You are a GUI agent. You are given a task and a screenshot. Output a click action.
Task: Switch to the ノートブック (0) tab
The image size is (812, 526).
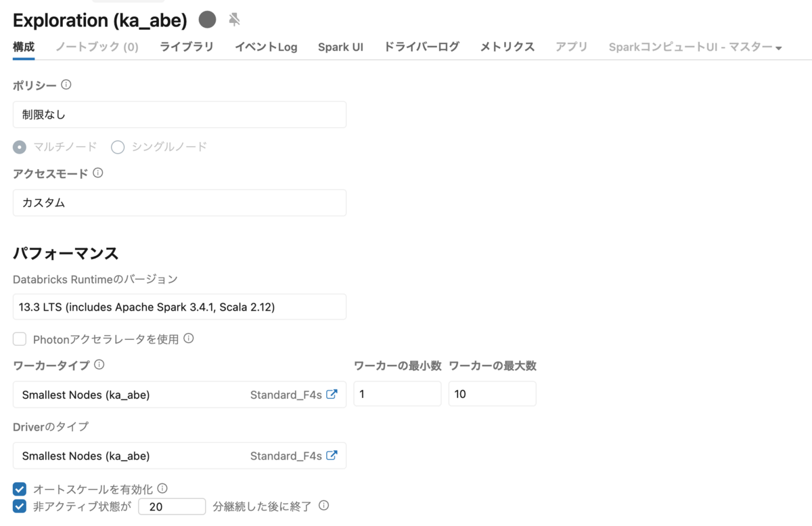(x=97, y=47)
